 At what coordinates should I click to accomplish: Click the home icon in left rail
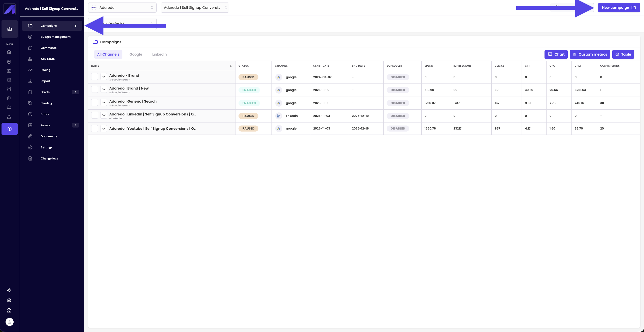pos(9,52)
